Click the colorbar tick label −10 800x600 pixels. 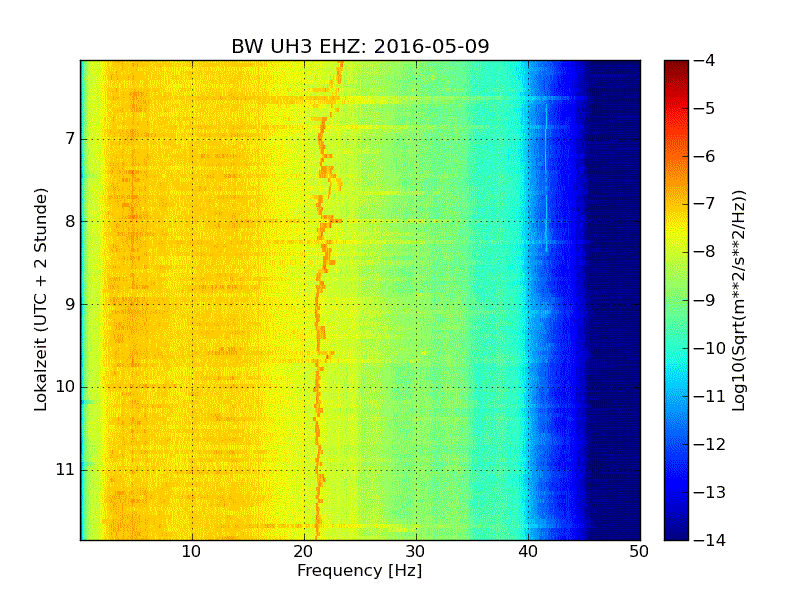tap(709, 348)
